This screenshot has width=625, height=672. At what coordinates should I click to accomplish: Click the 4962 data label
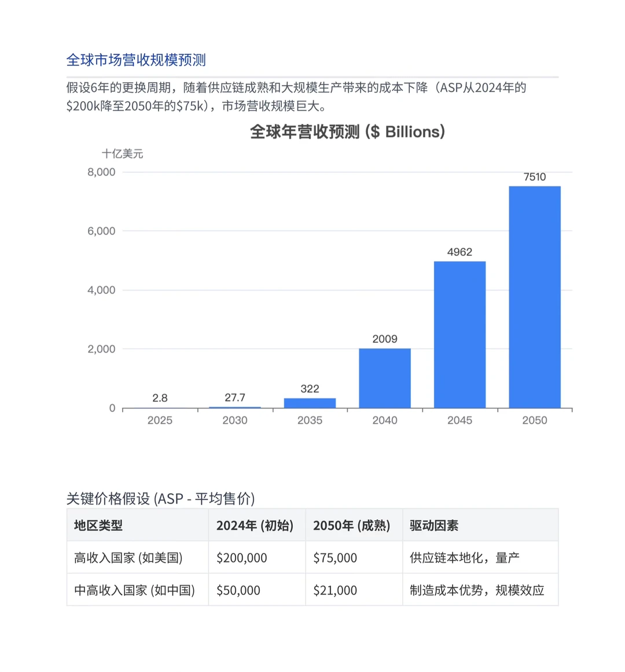[x=459, y=252]
